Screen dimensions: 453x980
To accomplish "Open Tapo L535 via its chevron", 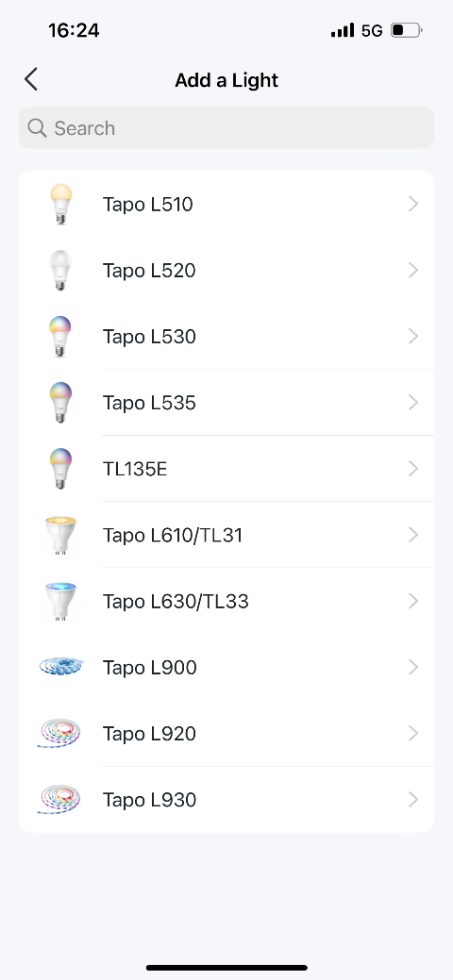I will [413, 403].
